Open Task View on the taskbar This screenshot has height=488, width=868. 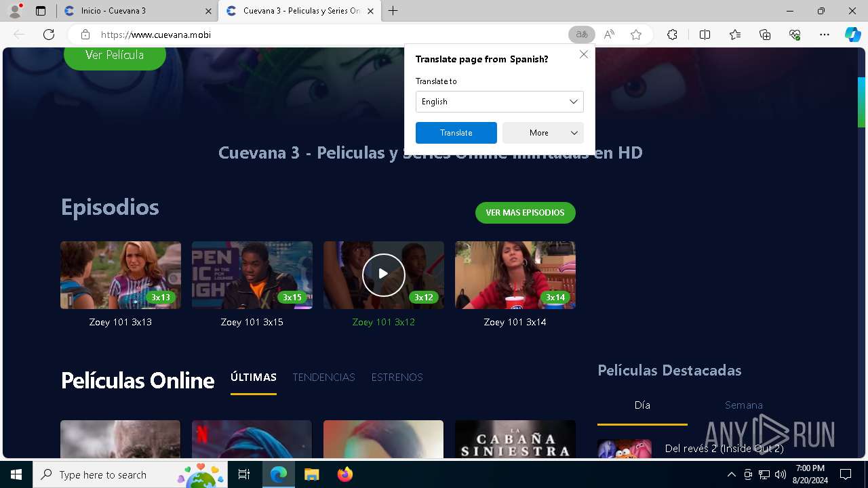(244, 474)
